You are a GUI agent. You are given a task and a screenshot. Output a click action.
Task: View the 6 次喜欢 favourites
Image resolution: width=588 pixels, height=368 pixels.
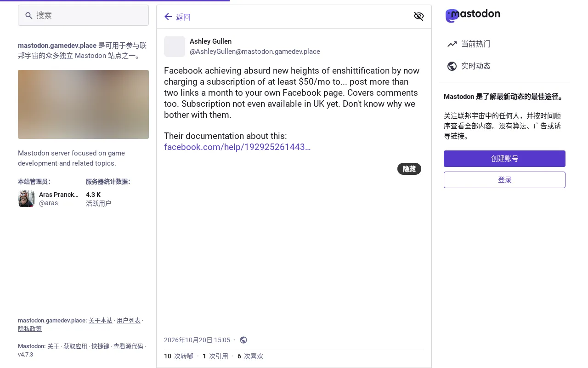(250, 356)
